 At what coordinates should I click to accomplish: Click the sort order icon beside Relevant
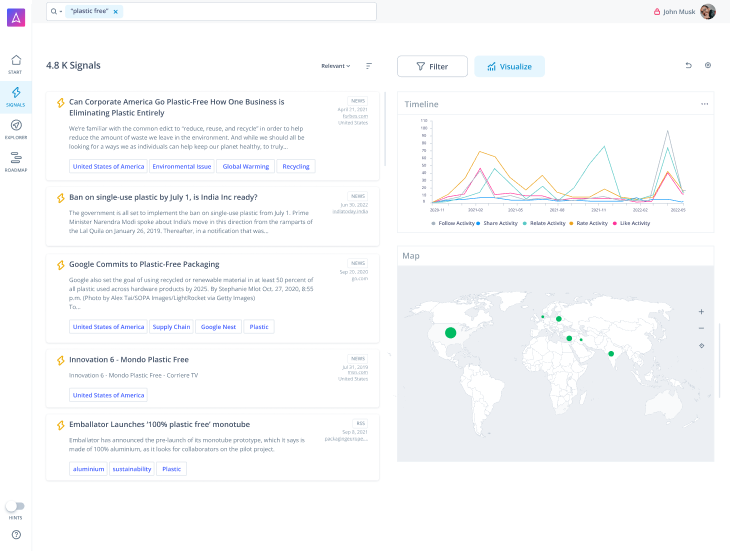tap(369, 66)
